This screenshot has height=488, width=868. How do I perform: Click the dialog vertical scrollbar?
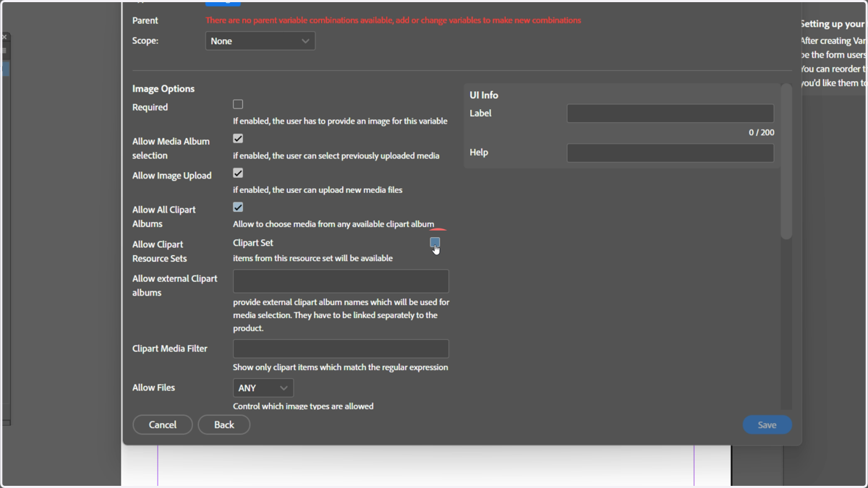point(786,163)
